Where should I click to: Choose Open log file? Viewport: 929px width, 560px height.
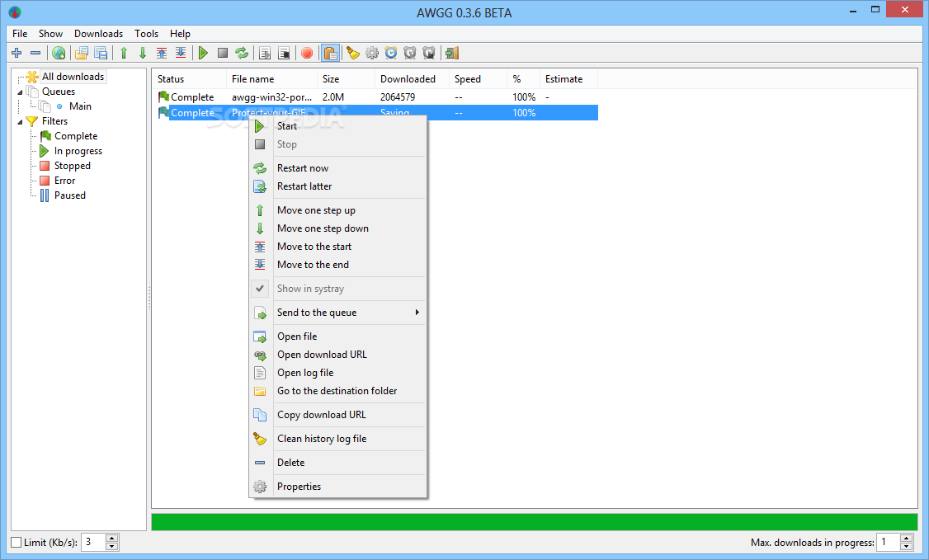[337, 373]
